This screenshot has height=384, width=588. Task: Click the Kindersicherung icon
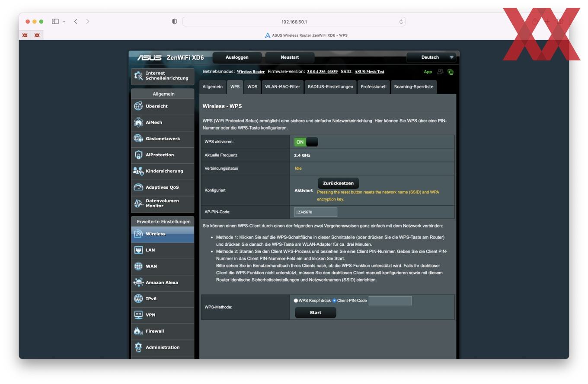(138, 171)
